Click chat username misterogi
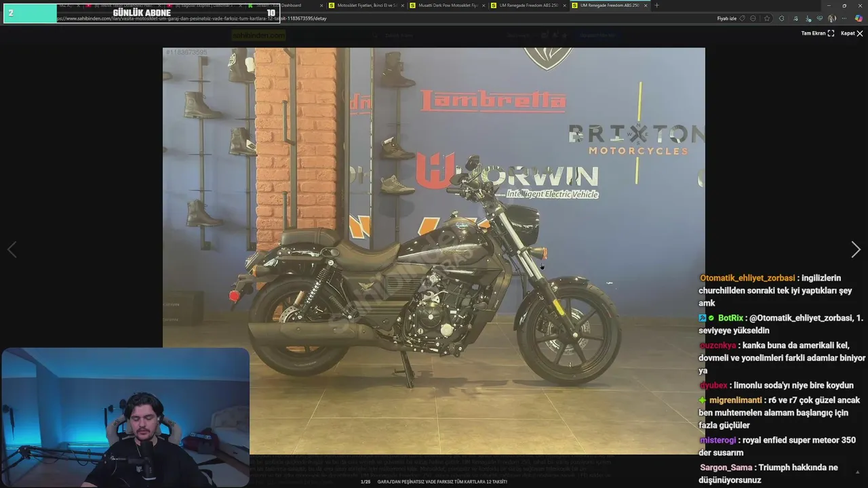Viewport: 868px width, 488px height. coord(717,441)
